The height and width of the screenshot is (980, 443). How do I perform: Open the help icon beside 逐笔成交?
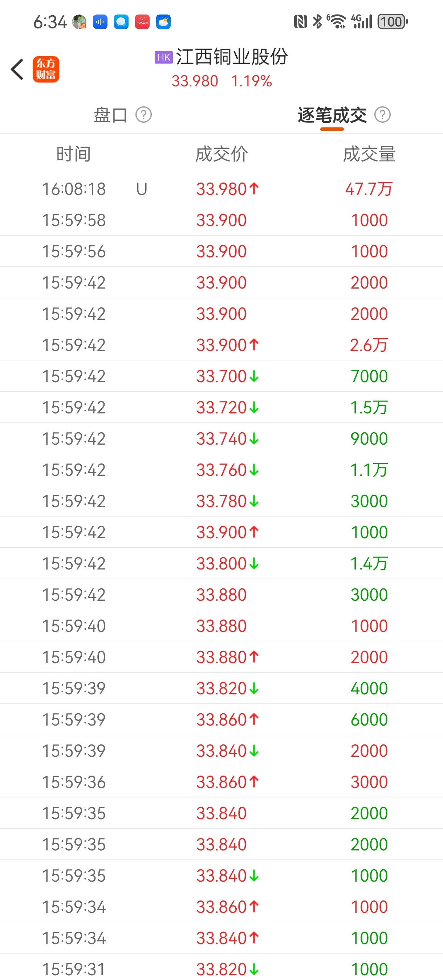(x=382, y=115)
